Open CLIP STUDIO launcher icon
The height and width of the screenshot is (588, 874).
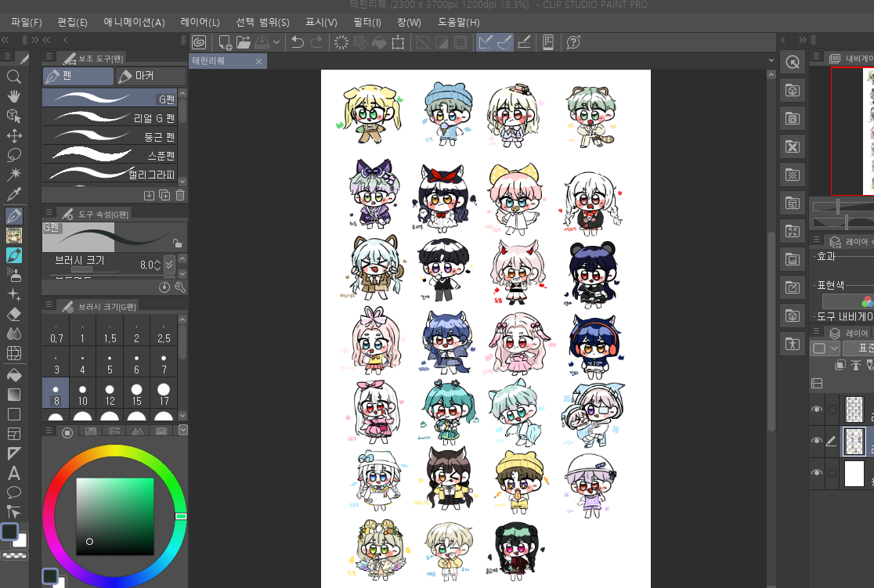pos(199,42)
